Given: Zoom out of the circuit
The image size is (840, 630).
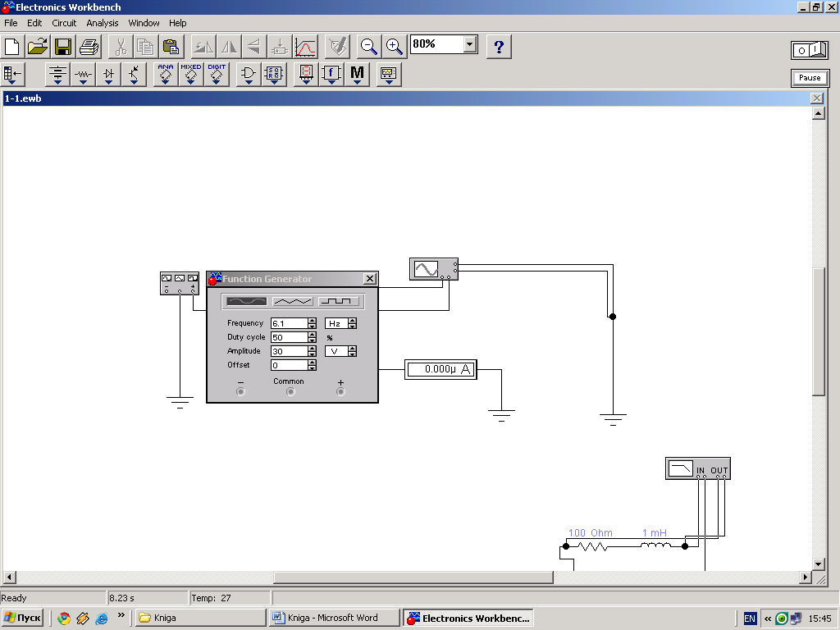Looking at the screenshot, I should pyautogui.click(x=368, y=47).
